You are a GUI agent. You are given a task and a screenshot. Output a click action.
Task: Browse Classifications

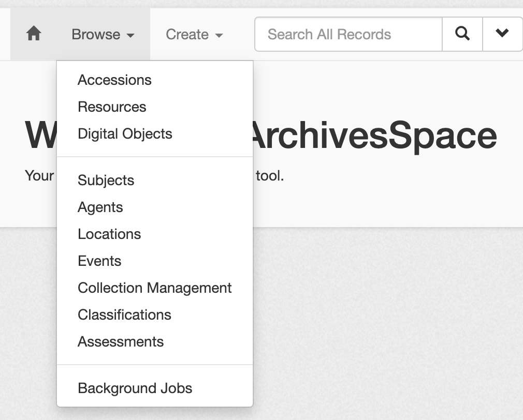pos(124,314)
